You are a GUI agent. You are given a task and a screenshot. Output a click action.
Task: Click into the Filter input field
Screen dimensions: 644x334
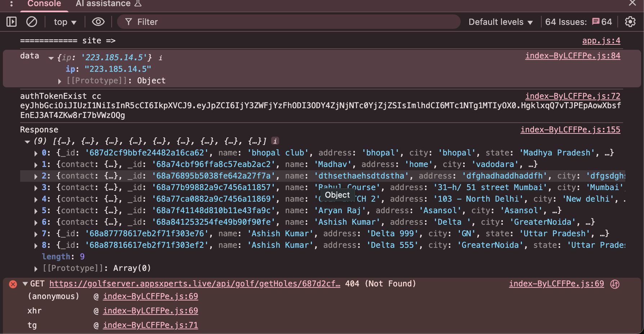click(x=288, y=22)
